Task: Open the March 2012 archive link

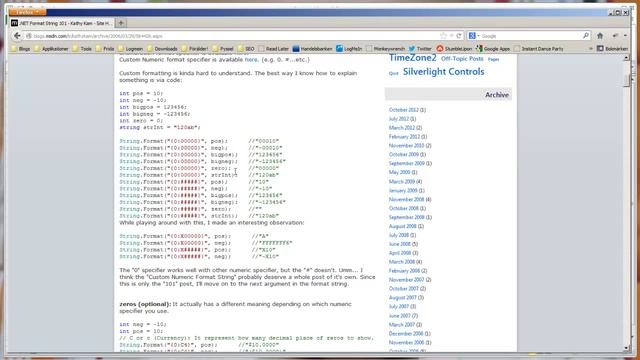Action: point(402,128)
